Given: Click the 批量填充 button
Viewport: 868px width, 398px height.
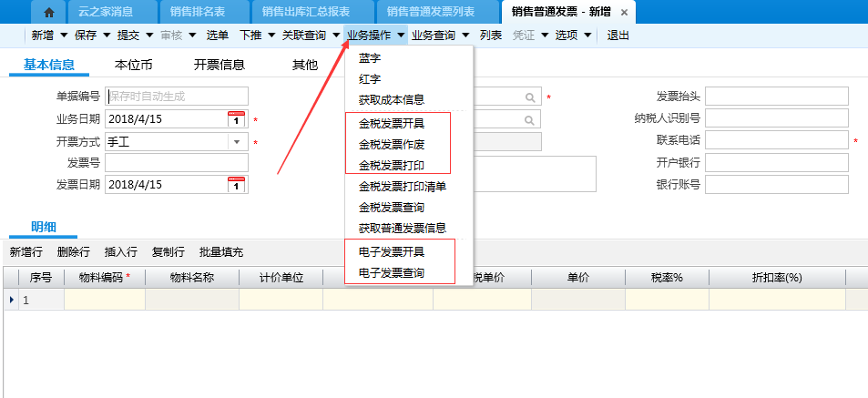Looking at the screenshot, I should point(221,251).
